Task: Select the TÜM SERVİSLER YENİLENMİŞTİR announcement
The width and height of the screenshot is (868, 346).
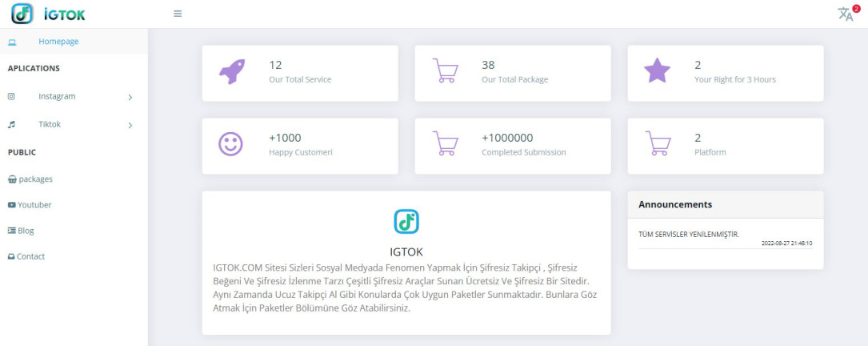Action: (689, 234)
